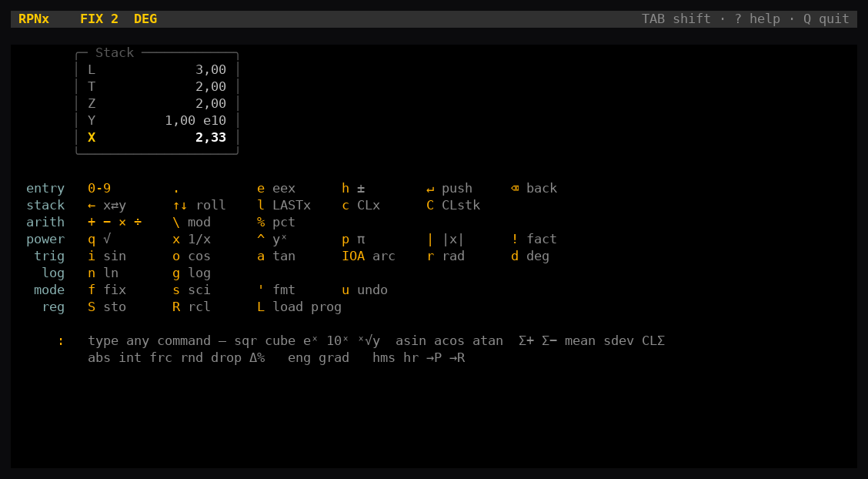The image size is (868, 479).
Task: Click the c CLx clear entry
Action: (x=361, y=206)
